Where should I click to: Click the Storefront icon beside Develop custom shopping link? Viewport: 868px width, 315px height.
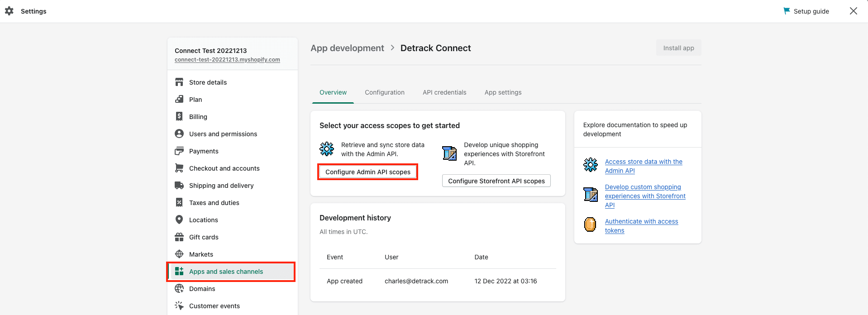(x=591, y=195)
